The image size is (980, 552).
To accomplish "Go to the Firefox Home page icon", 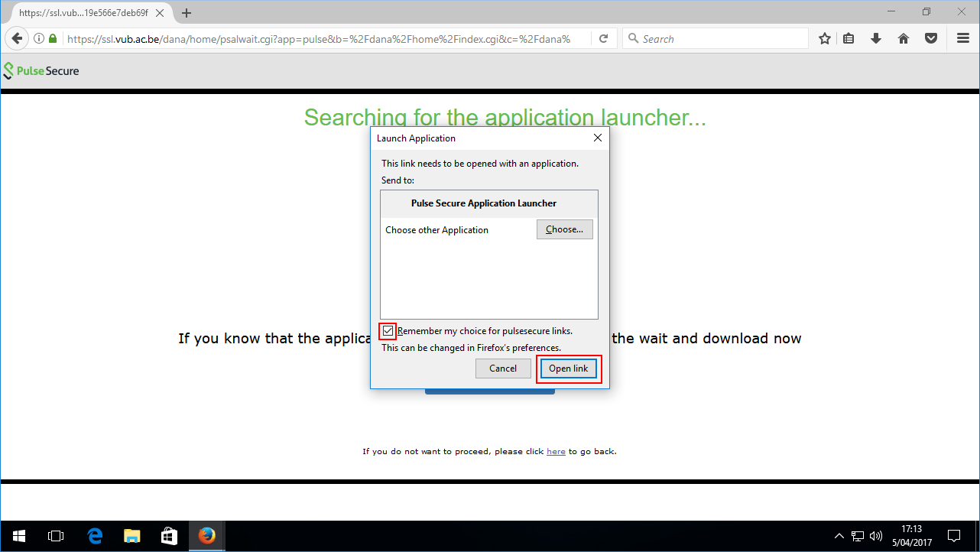I will coord(904,38).
